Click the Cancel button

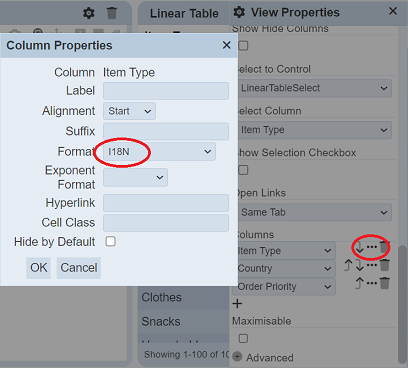[79, 268]
